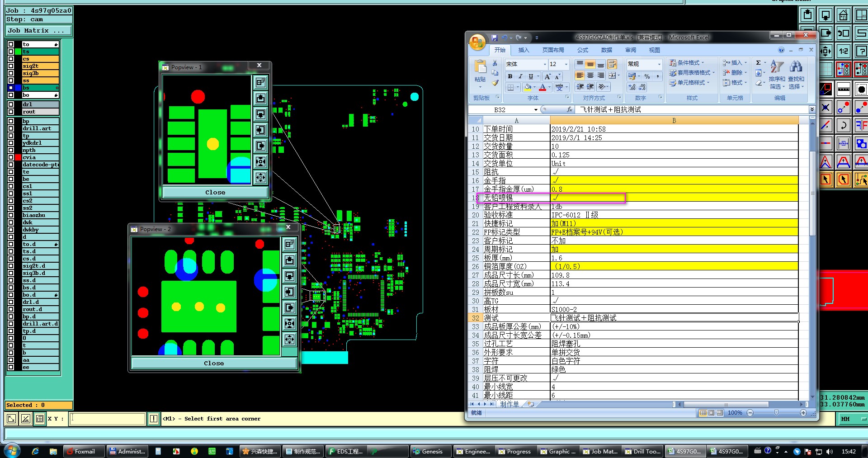Toggle the checkbox for layer ydkdrl
The height and width of the screenshot is (458, 868).
11,143
